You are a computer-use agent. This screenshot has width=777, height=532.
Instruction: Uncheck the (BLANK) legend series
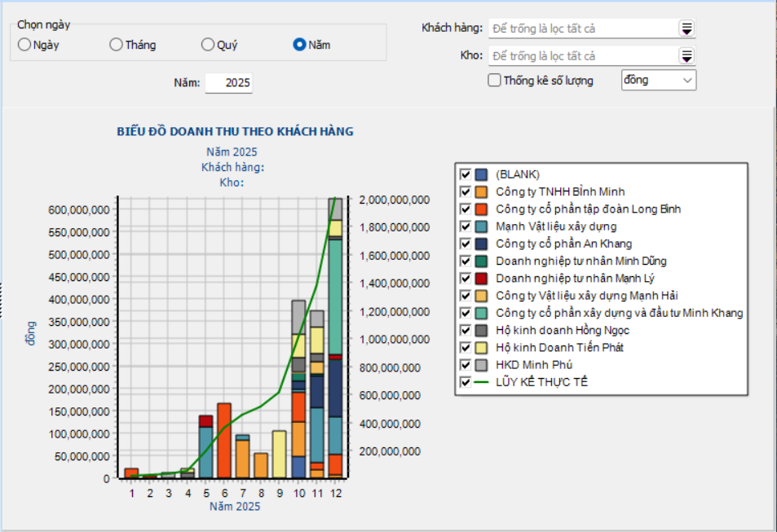point(466,174)
